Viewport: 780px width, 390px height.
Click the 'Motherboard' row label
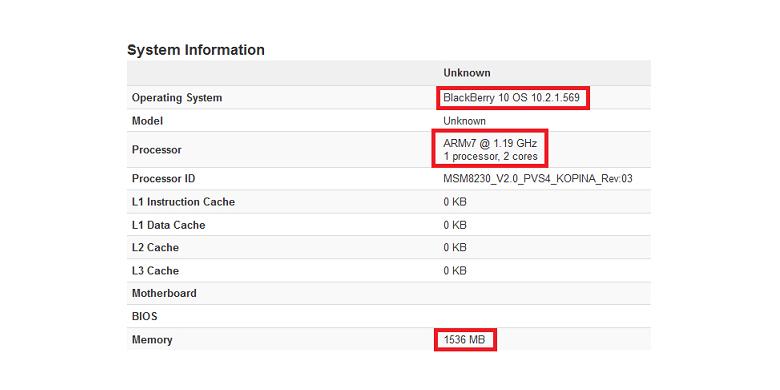click(164, 293)
